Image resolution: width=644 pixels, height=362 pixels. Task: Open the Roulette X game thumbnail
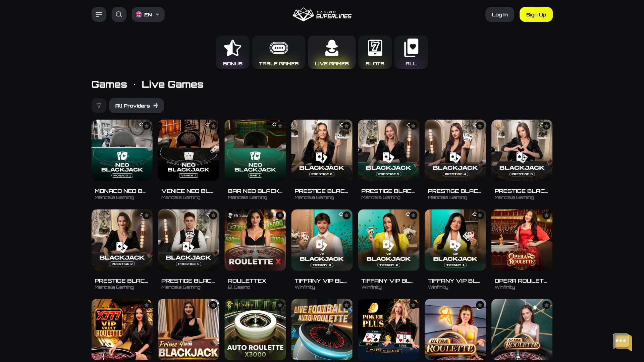255,240
